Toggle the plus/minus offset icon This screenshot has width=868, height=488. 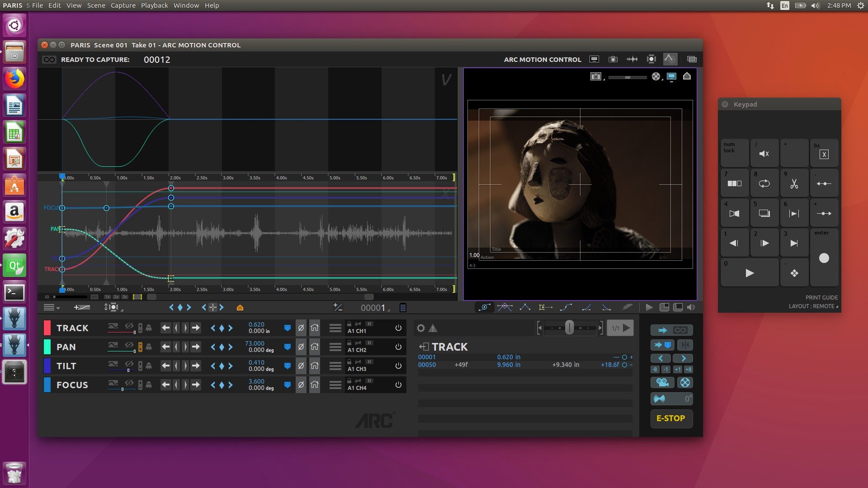point(338,307)
